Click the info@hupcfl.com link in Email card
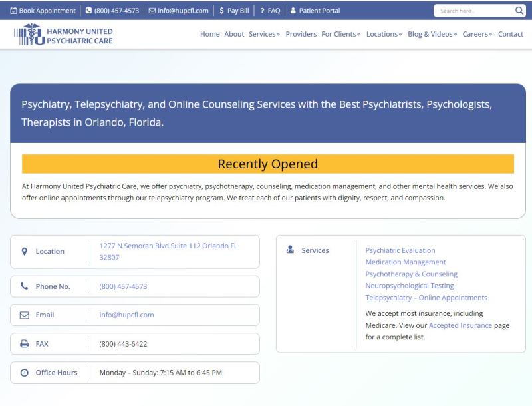 [x=126, y=315]
